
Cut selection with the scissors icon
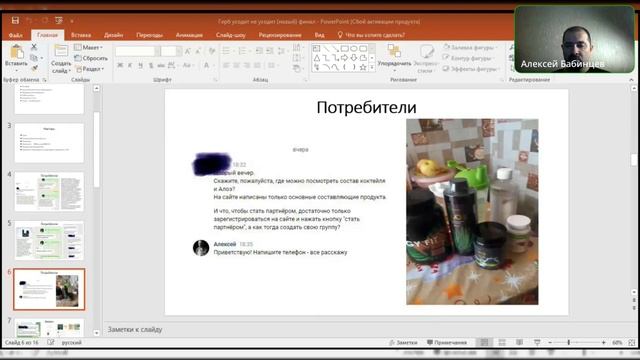(x=34, y=47)
